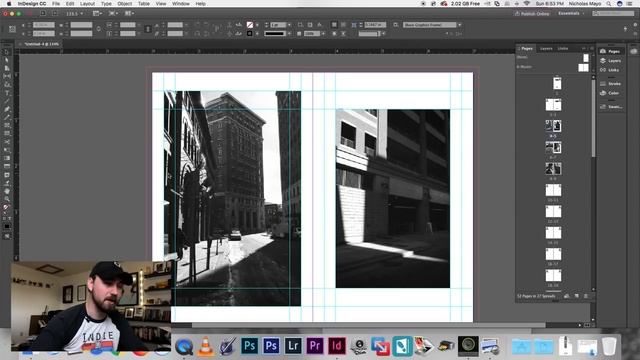
Task: Click the stroke color swatch in control bar
Action: [249, 33]
